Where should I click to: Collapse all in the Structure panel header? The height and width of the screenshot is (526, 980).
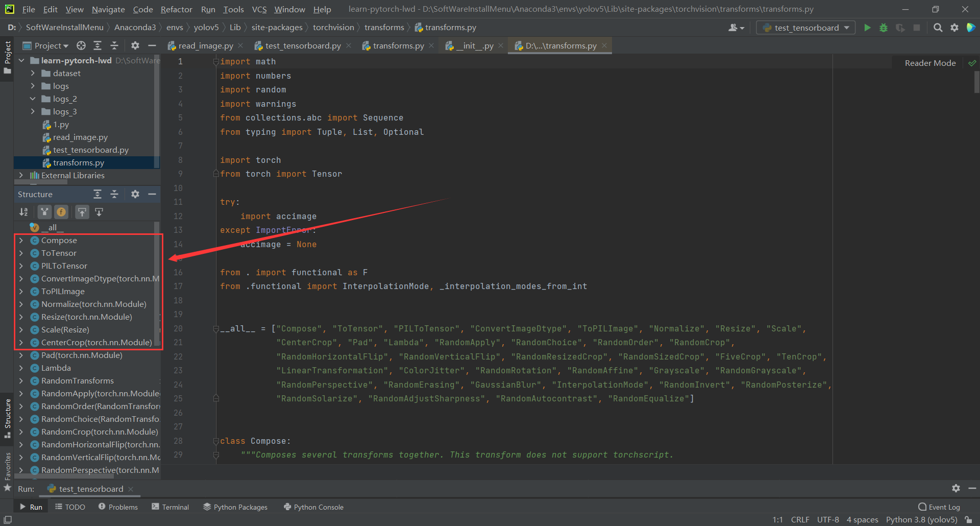click(x=114, y=194)
